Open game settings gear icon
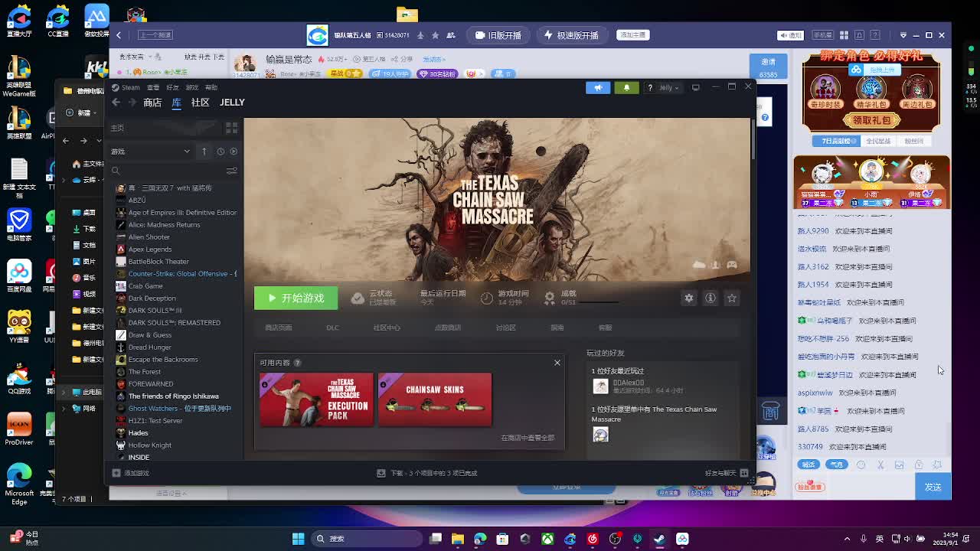980x551 pixels. (688, 298)
